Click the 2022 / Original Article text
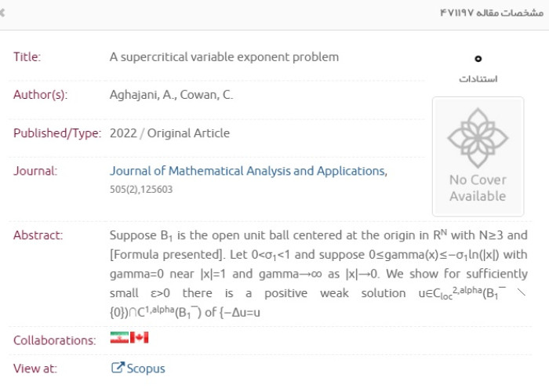This screenshot has height=392, width=549. point(170,133)
